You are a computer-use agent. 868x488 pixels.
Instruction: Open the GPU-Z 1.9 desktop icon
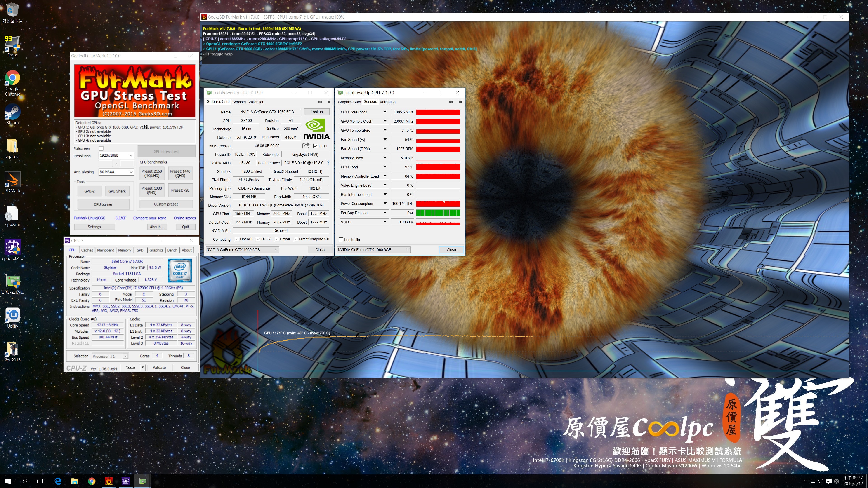[x=12, y=284]
